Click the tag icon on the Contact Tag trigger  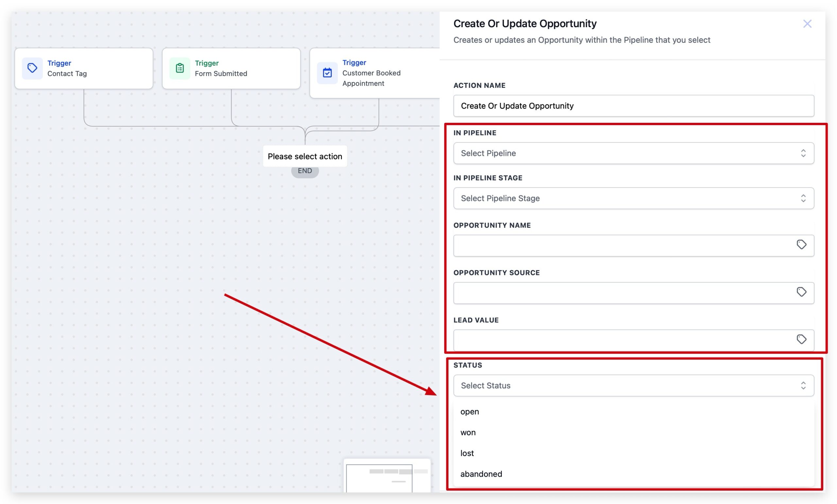tap(32, 68)
